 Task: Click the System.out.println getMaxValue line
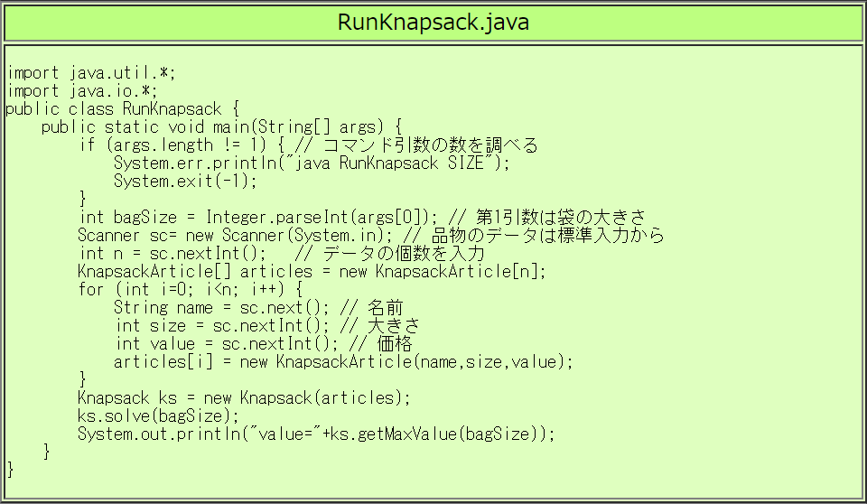(316, 434)
